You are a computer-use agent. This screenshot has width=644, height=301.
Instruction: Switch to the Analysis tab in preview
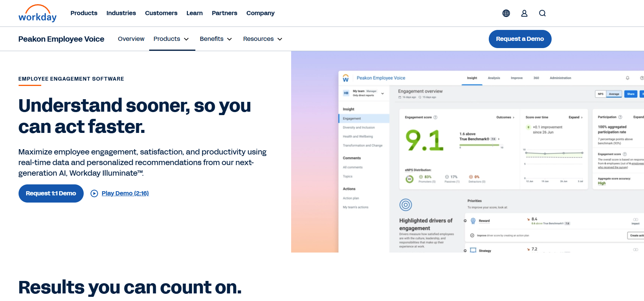point(494,78)
